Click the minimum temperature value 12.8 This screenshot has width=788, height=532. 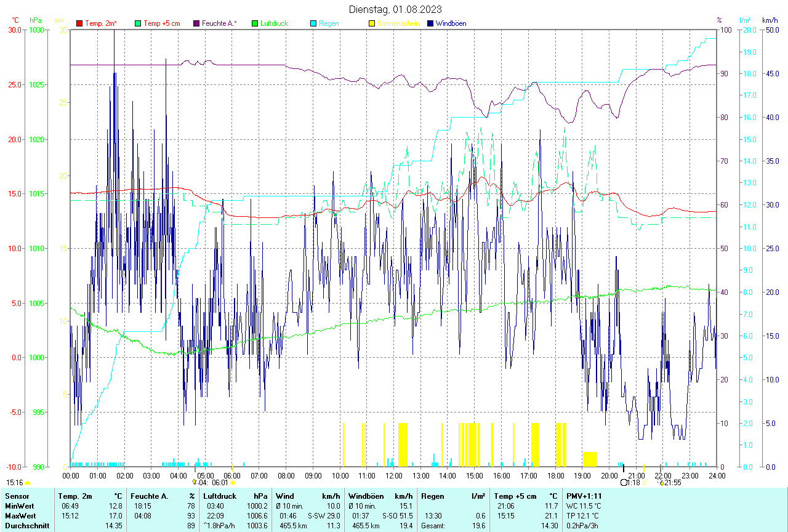(116, 506)
